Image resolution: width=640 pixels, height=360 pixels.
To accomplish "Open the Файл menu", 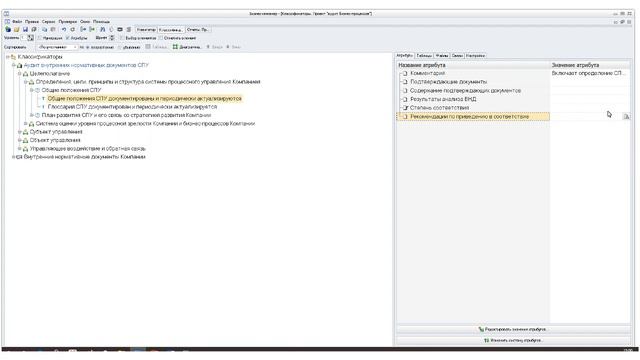I will (17, 22).
